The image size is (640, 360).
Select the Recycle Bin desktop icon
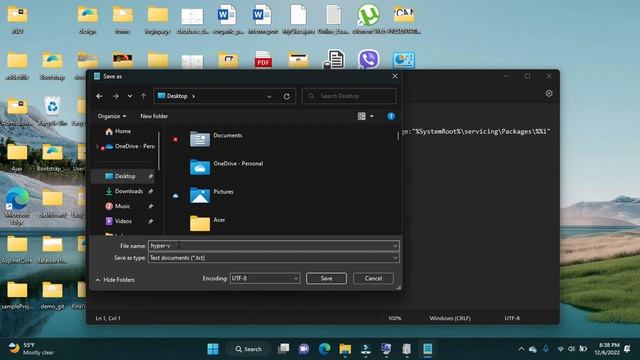click(53, 111)
